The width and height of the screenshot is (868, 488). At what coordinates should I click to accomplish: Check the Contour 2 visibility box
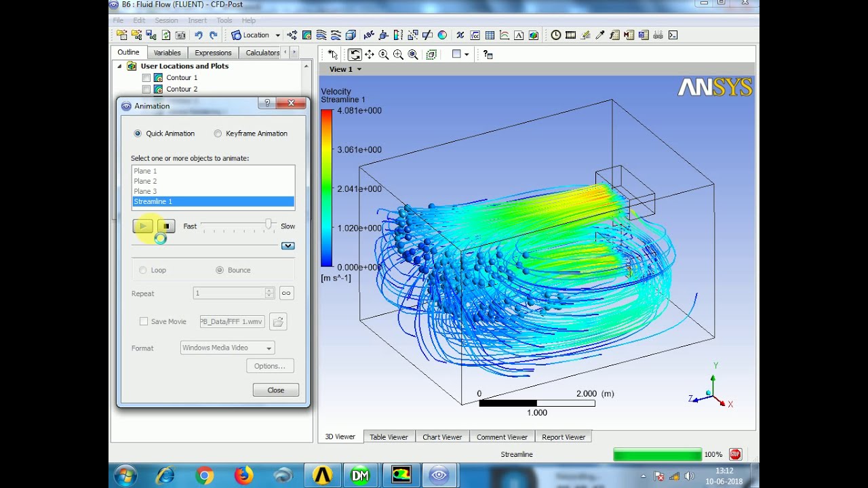click(146, 89)
